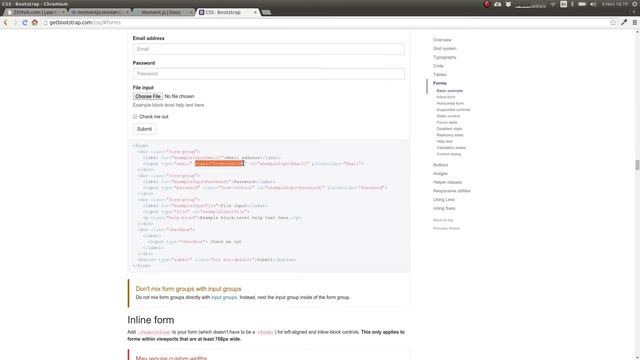This screenshot has width=640, height=360.
Task: Click the Inline form heading
Action: 151,320
